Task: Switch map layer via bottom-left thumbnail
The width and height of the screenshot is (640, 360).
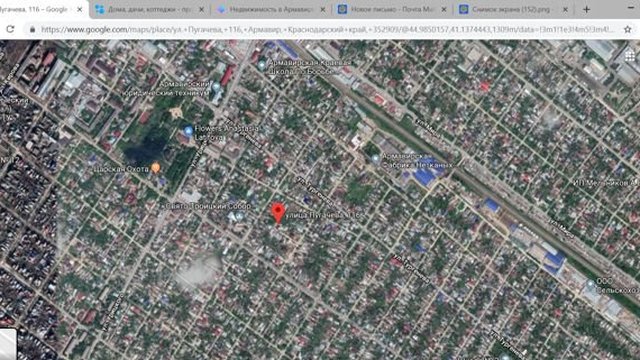Action: (8, 344)
